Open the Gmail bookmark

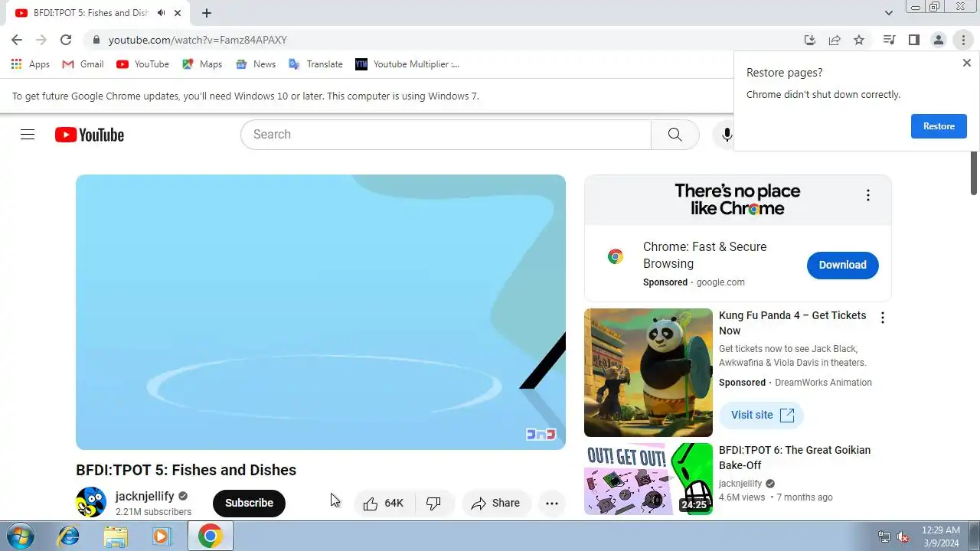(x=83, y=64)
